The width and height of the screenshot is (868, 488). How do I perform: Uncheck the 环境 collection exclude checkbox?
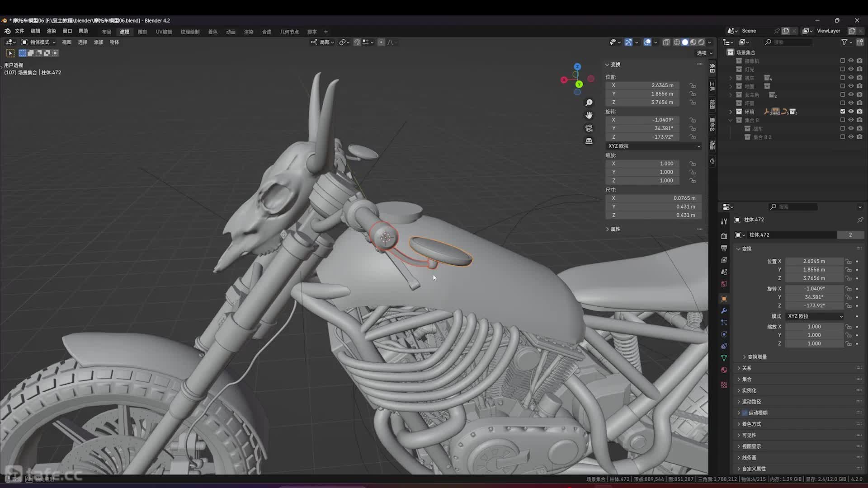click(x=842, y=112)
